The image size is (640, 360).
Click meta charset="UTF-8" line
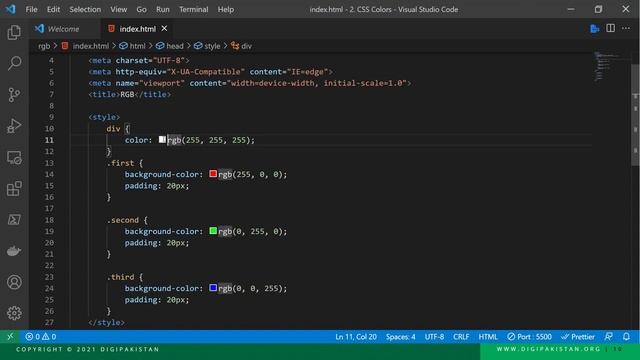click(139, 60)
